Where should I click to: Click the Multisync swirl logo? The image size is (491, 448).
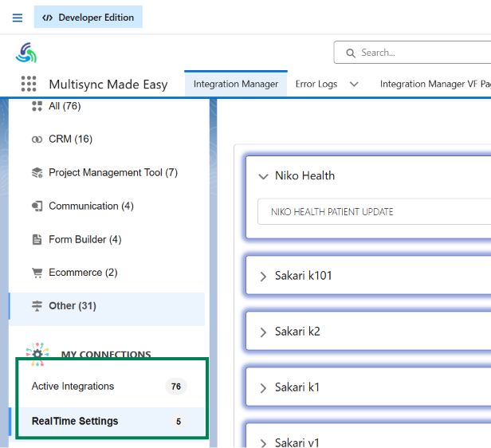[x=26, y=53]
